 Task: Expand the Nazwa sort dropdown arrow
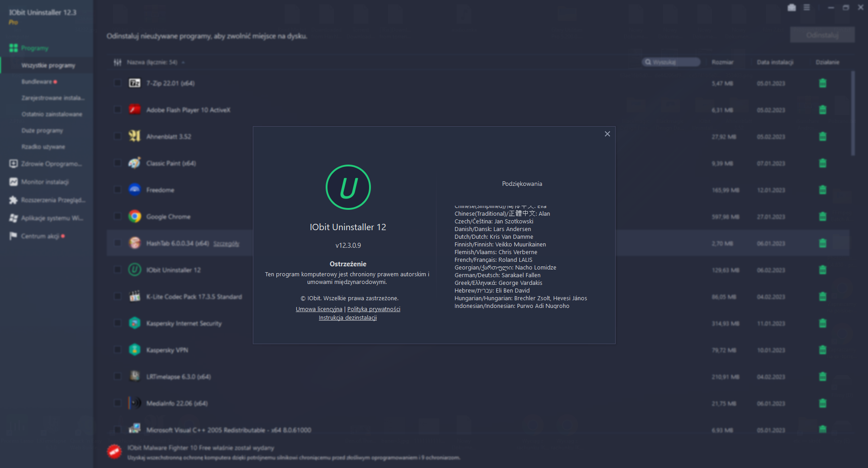click(x=183, y=62)
